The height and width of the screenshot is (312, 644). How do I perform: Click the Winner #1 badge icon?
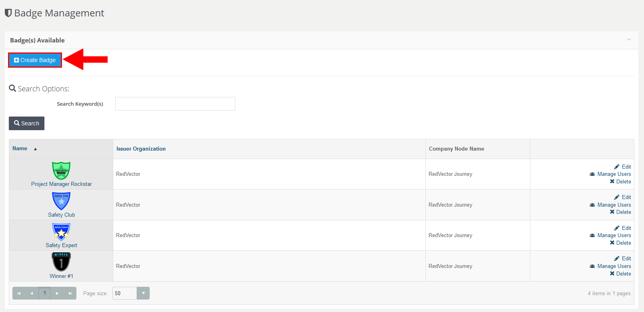tap(61, 262)
